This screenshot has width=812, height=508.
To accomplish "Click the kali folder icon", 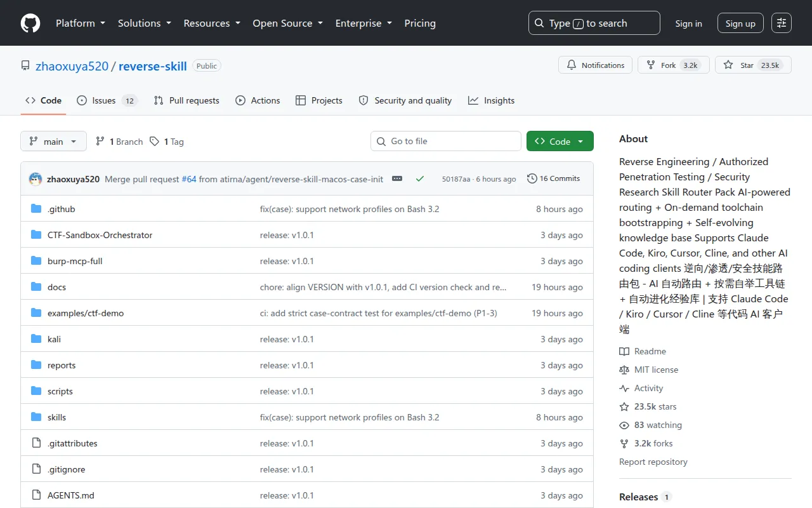I will click(36, 339).
